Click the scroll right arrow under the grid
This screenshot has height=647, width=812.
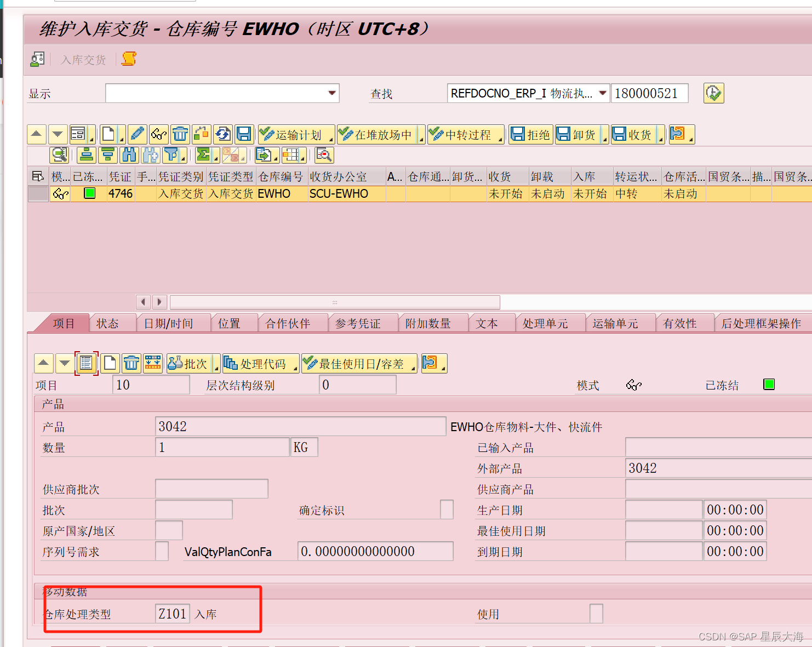[159, 302]
